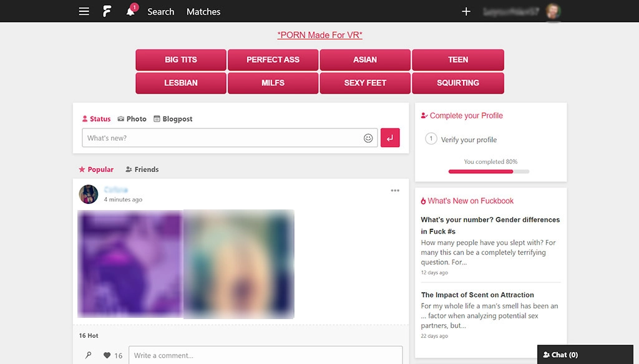Viewport: 639px width, 364px height.
Task: Open the profile avatar in top bar
Action: tap(553, 11)
